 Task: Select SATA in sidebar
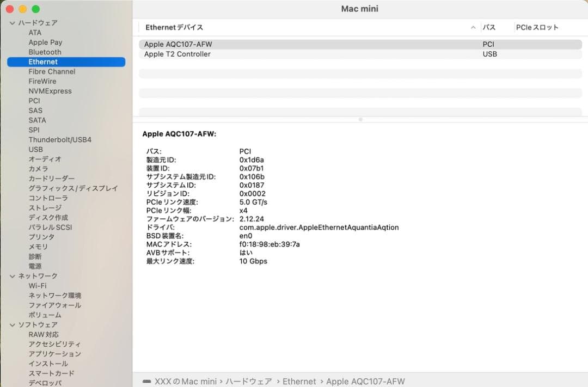click(37, 120)
